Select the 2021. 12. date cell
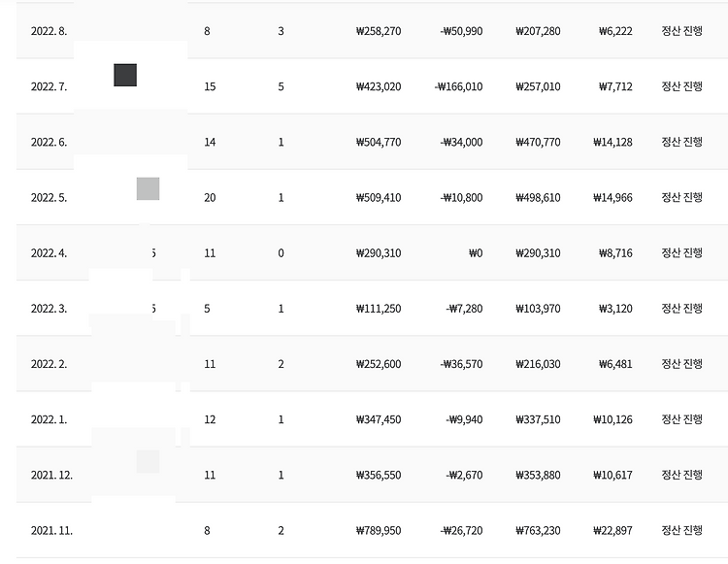This screenshot has height=564, width=728. click(x=51, y=476)
